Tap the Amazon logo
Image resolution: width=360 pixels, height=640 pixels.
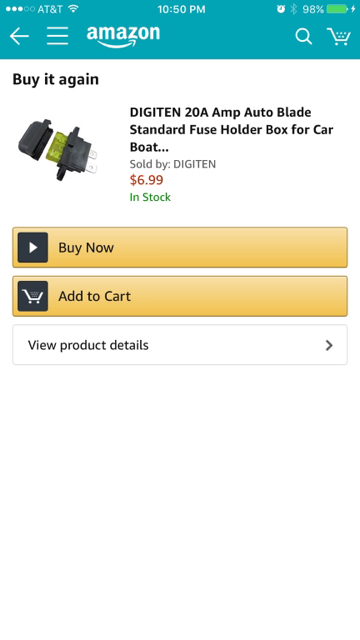[123, 36]
